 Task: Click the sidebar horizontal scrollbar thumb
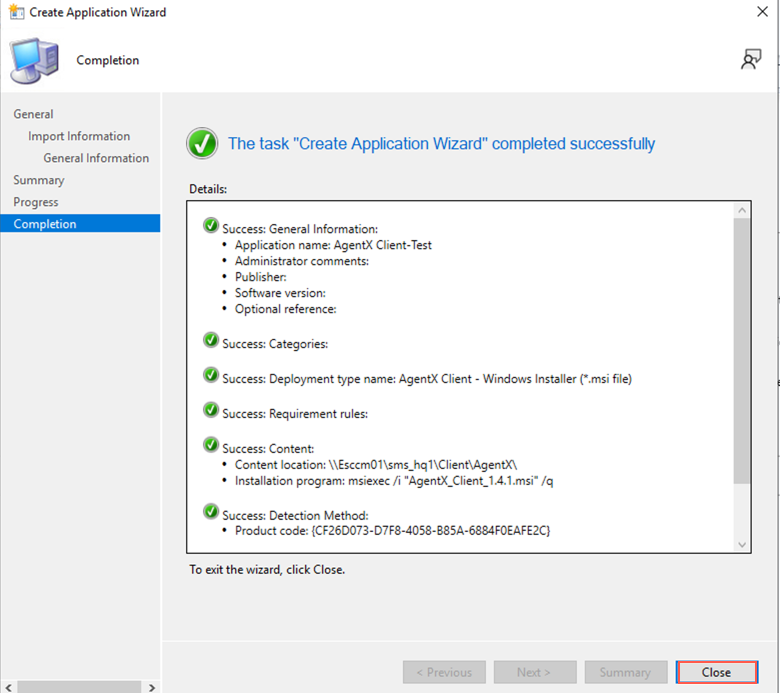[79, 688]
